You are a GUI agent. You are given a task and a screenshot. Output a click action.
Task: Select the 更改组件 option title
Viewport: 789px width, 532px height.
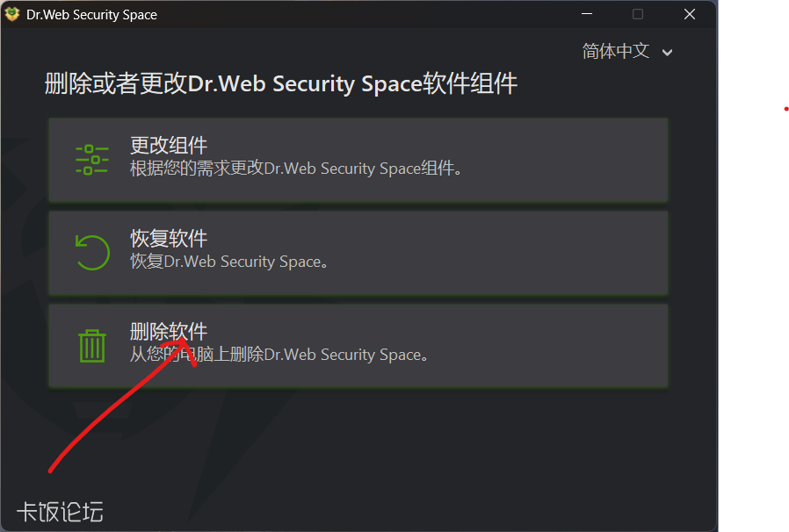[169, 146]
